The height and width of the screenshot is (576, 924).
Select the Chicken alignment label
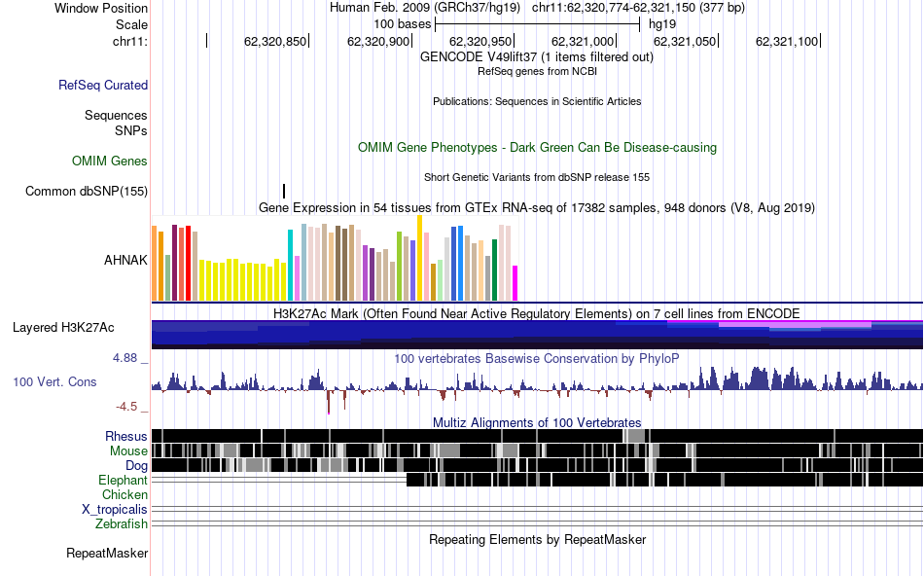124,494
